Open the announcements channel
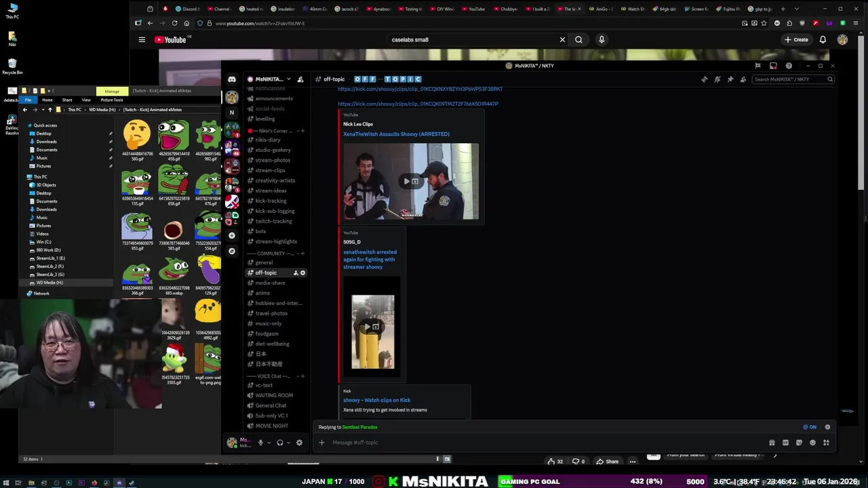This screenshot has height=488, width=868. [x=274, y=98]
